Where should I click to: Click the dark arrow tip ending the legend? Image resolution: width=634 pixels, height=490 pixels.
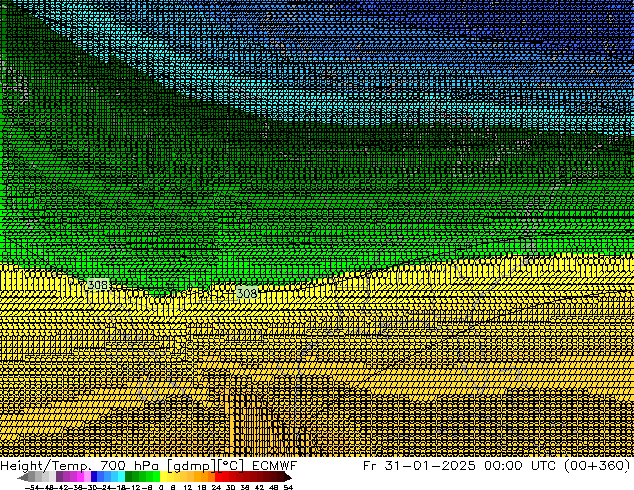tap(287, 478)
